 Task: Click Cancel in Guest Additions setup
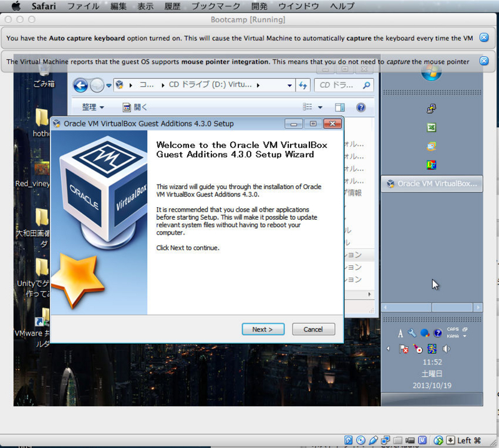314,329
